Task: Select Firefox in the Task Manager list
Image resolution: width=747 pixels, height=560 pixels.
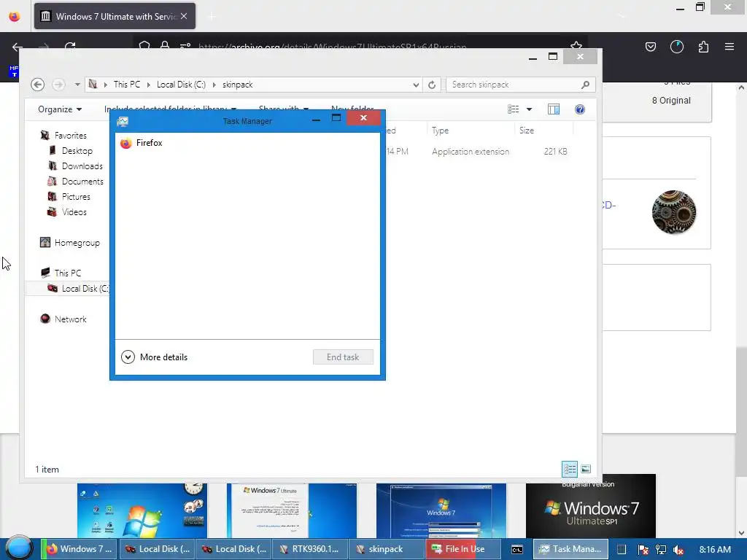Action: point(247,143)
